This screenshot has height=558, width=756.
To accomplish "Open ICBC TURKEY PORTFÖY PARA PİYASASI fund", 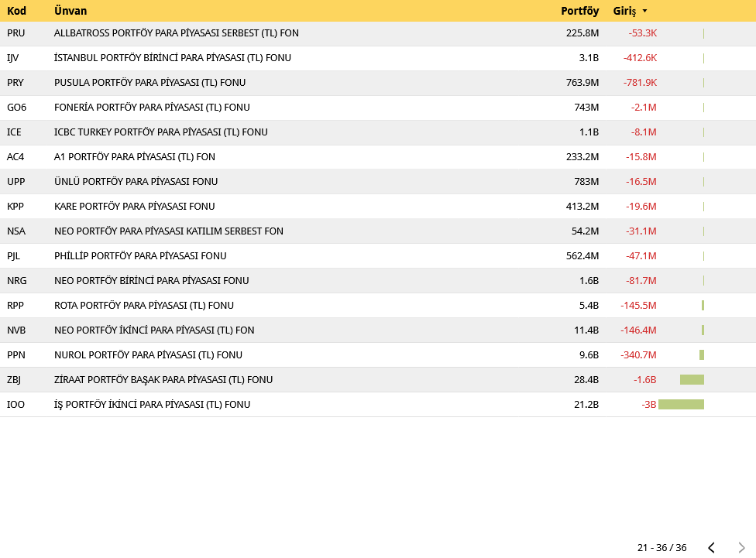I will (161, 132).
